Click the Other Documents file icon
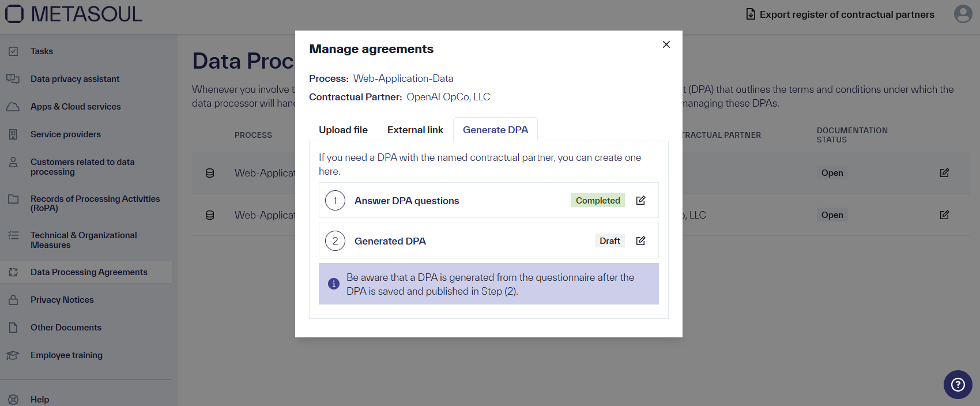The width and height of the screenshot is (980, 406). [13, 328]
